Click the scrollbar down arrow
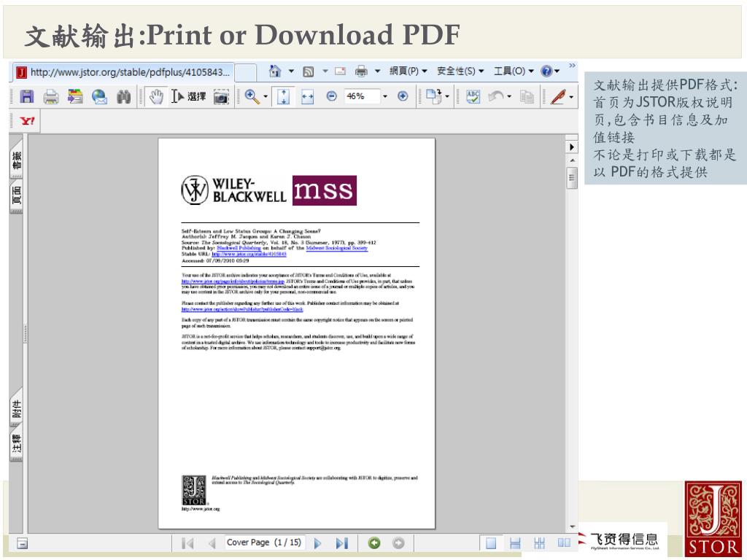This screenshot has height=560, width=747. click(x=572, y=527)
